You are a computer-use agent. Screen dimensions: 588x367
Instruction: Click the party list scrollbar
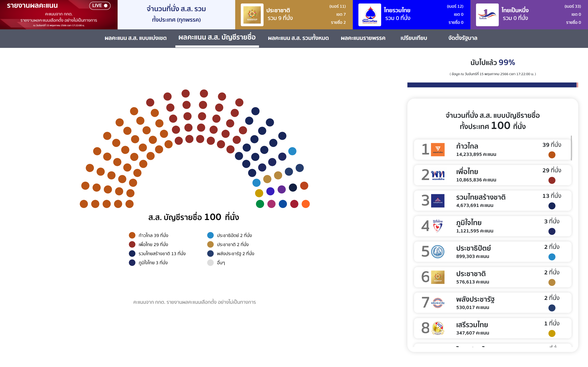coord(571,148)
